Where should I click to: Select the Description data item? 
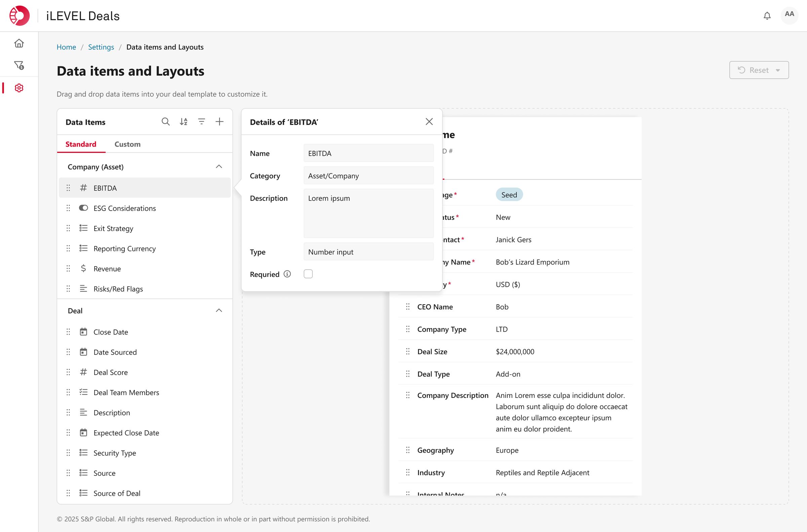(145, 413)
